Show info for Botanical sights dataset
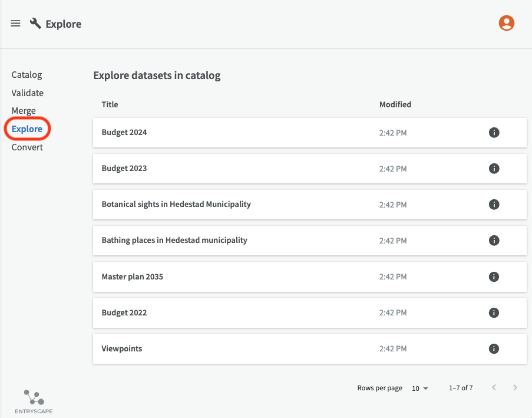The width and height of the screenshot is (532, 418). click(494, 205)
